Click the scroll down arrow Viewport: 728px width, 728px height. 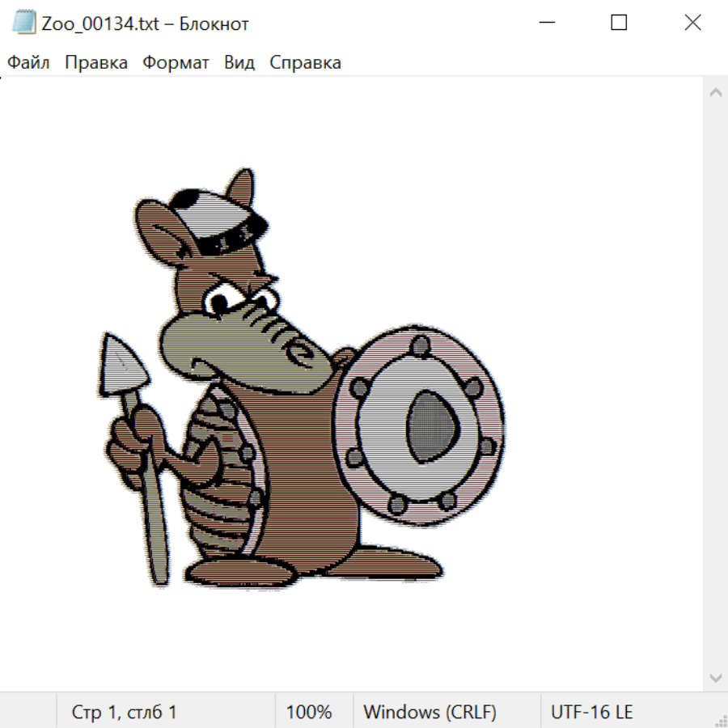coord(715,677)
